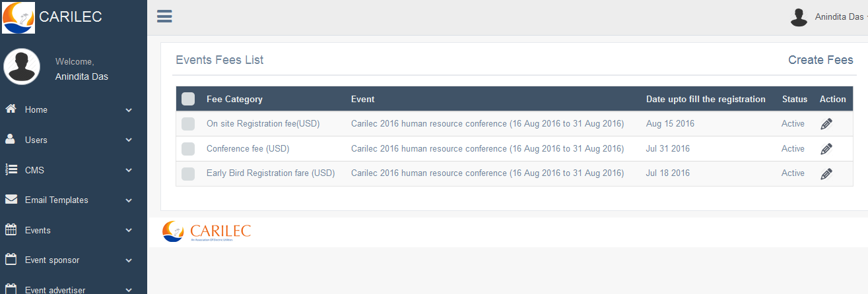
Task: Click the envelope icon for Email Templates
Action: click(x=11, y=199)
